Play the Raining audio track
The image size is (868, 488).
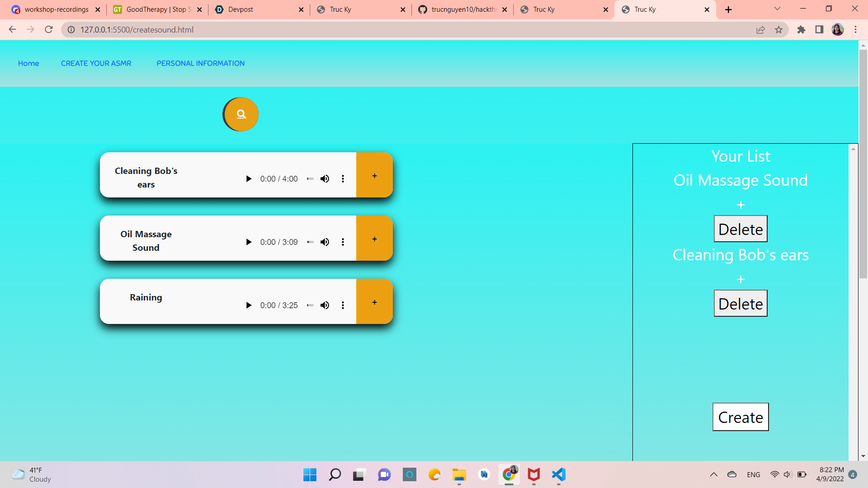click(x=248, y=305)
